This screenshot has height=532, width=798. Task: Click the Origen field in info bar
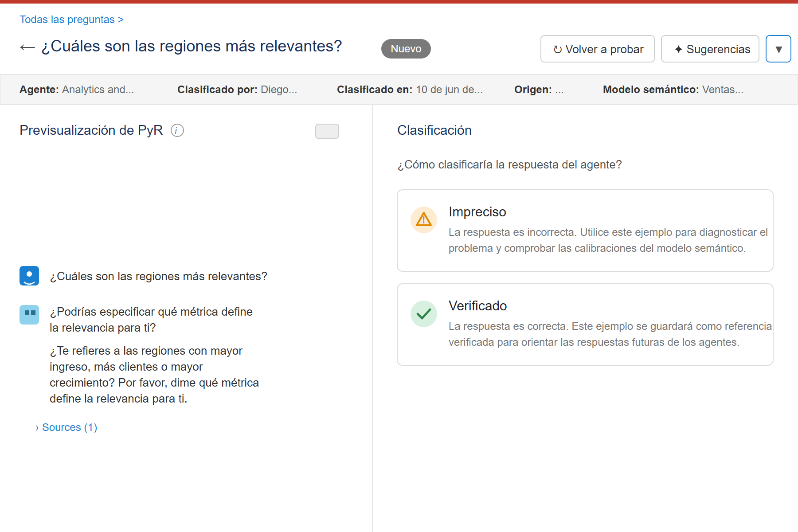click(x=539, y=90)
